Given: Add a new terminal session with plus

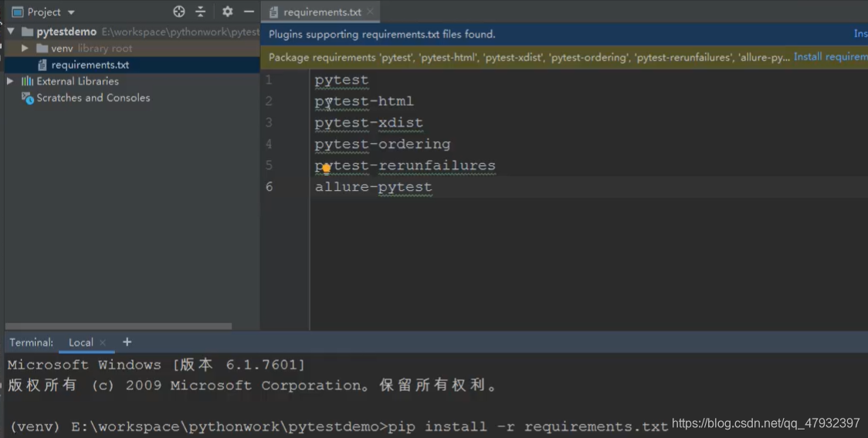Looking at the screenshot, I should (x=127, y=342).
